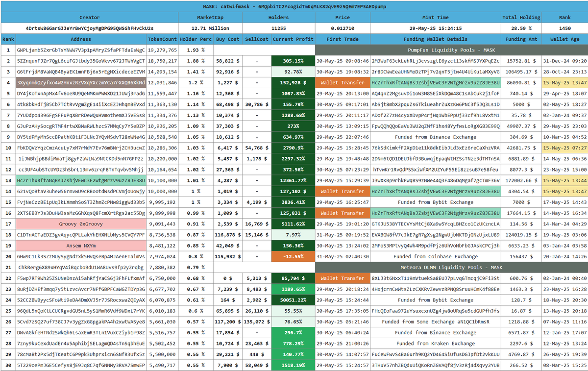Select profit cell 778.29%

pos(293,343)
